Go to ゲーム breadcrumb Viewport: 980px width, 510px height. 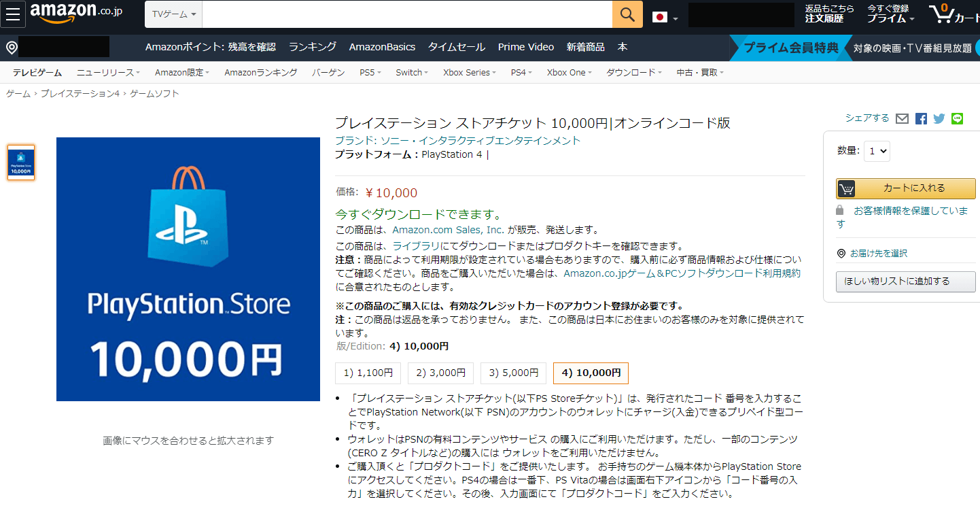click(x=18, y=94)
